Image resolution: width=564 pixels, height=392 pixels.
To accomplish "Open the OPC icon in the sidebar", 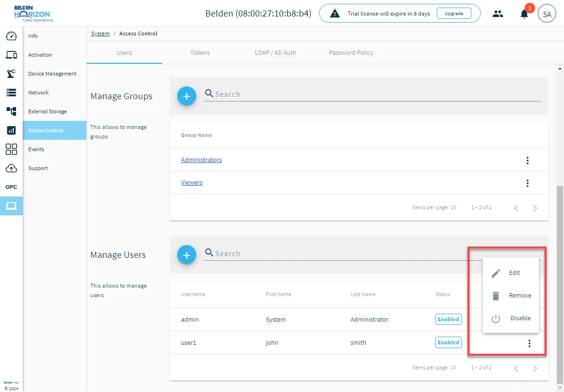I will 11,187.
